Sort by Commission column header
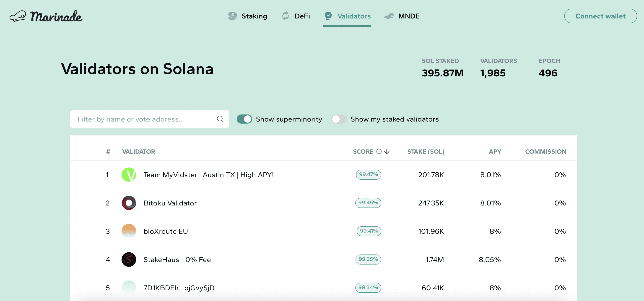This screenshot has height=301, width=644. tap(545, 151)
